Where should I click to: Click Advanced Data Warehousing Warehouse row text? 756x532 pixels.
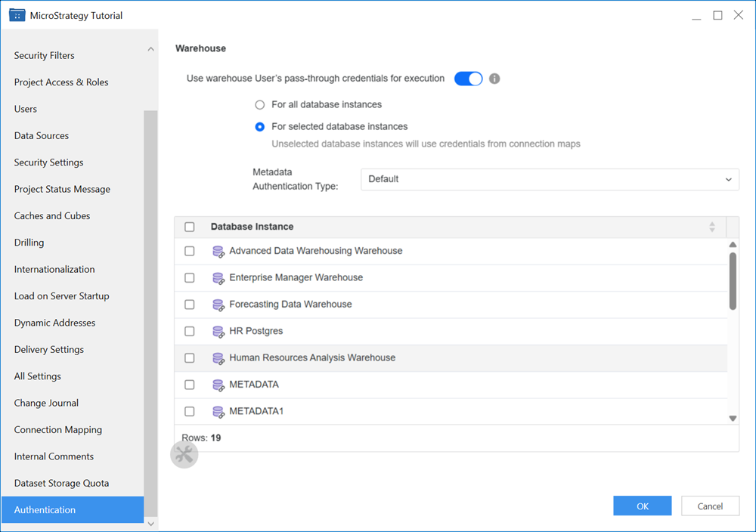coord(316,251)
